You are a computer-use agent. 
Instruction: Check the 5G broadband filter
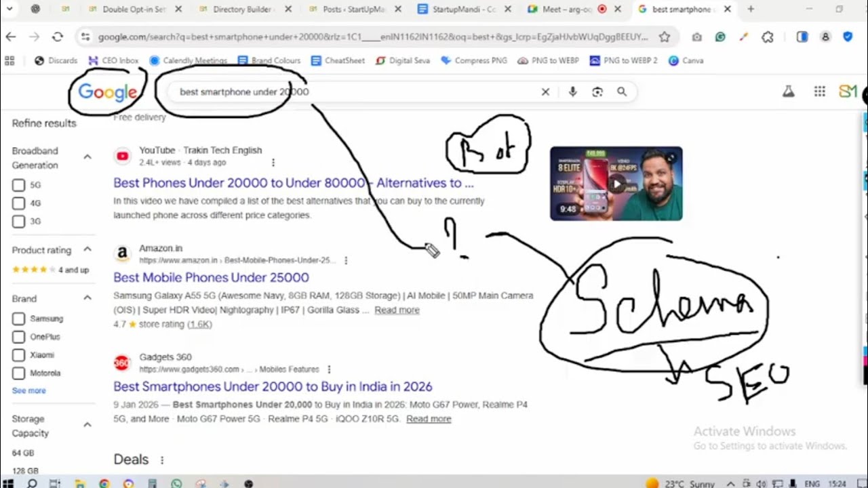(18, 185)
